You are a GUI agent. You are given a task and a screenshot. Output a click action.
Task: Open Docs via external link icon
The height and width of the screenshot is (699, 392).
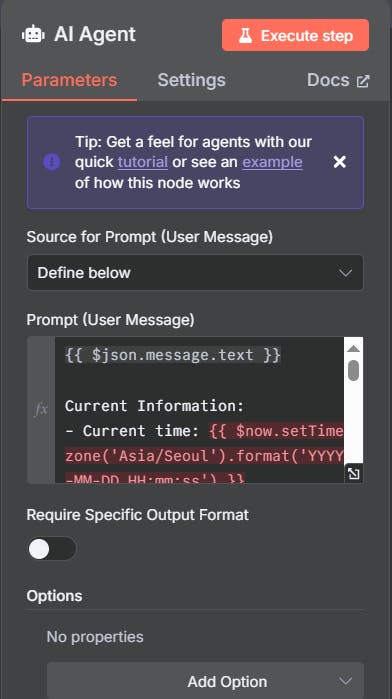click(x=363, y=81)
